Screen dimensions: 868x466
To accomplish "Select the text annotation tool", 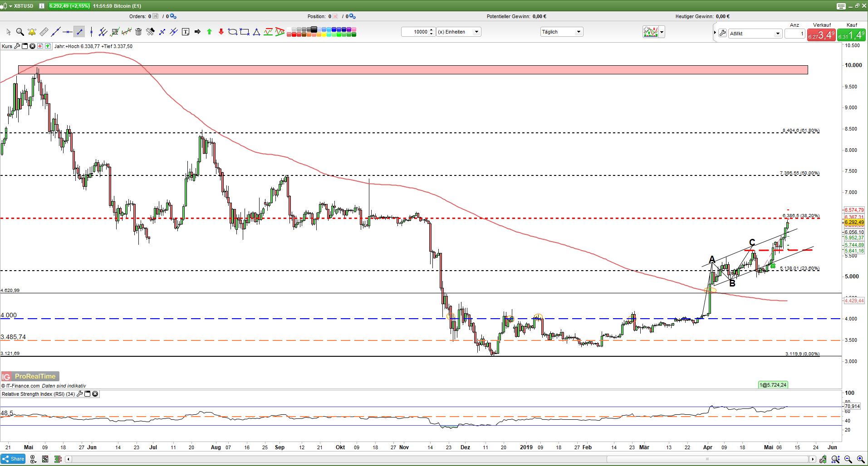I will point(186,32).
